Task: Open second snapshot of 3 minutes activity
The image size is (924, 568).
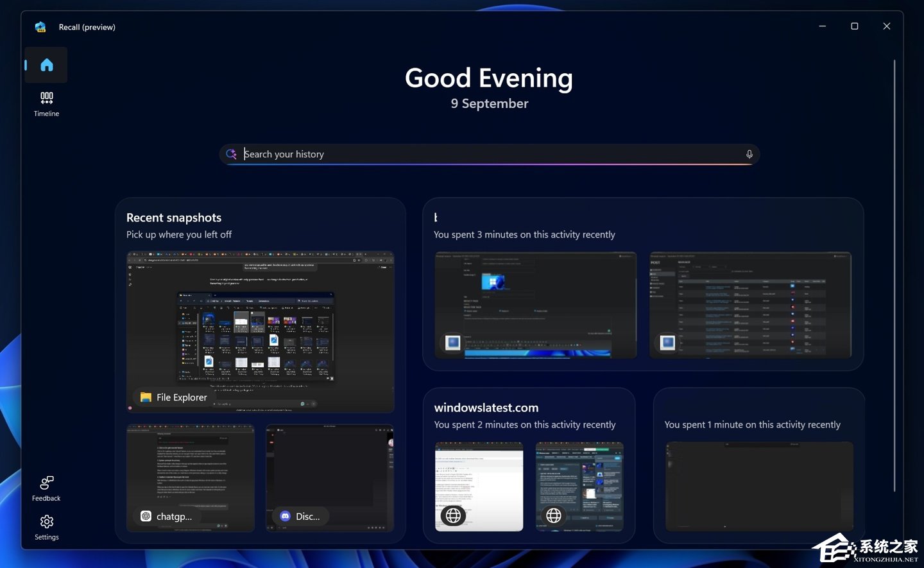Action: (x=750, y=305)
